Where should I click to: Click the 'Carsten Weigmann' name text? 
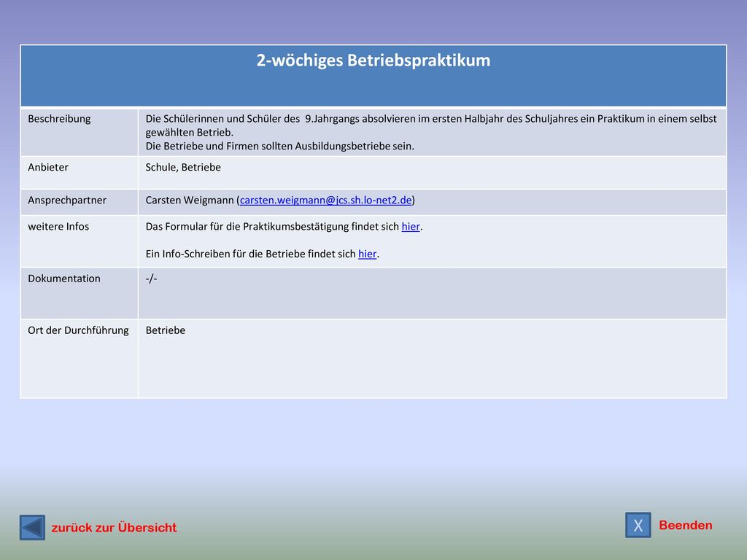[x=190, y=200]
